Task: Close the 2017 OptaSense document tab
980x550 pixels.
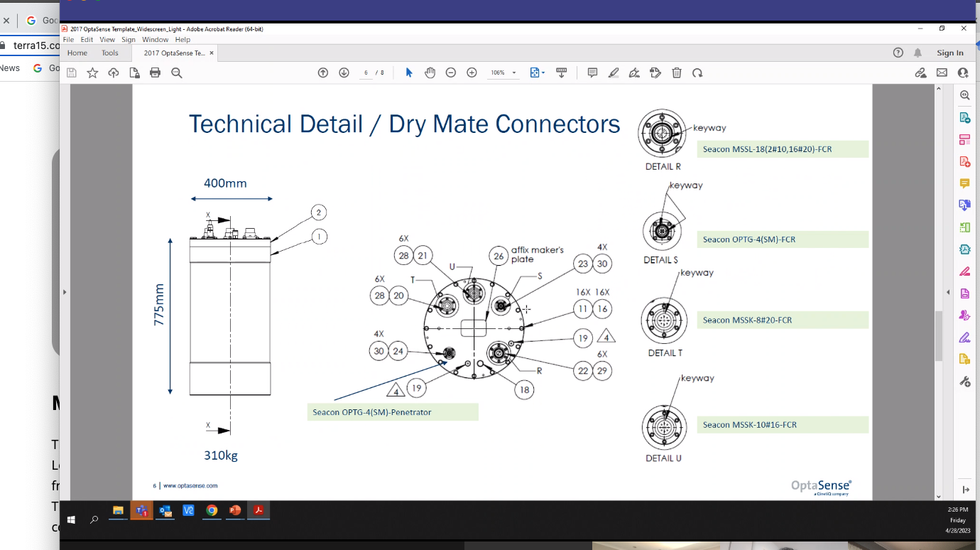Action: [x=212, y=53]
